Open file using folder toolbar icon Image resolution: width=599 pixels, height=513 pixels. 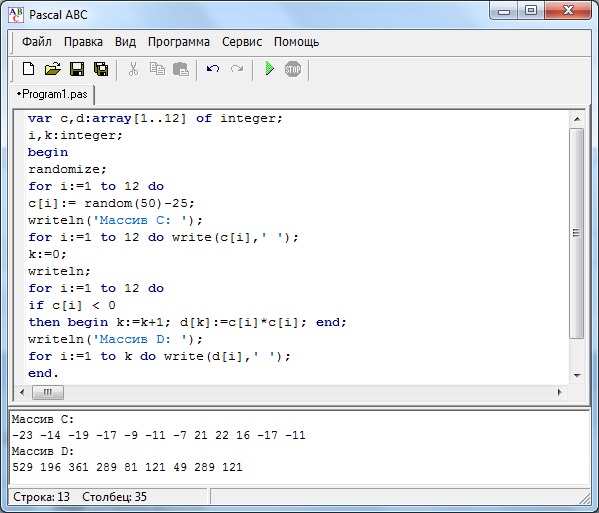click(53, 69)
